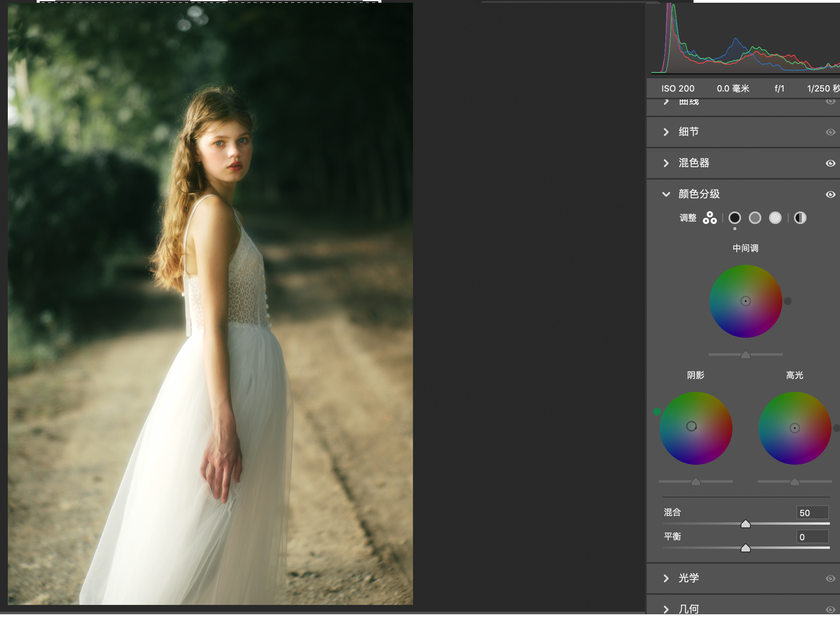Select the global half-tone circle icon
840x617 pixels.
point(800,218)
